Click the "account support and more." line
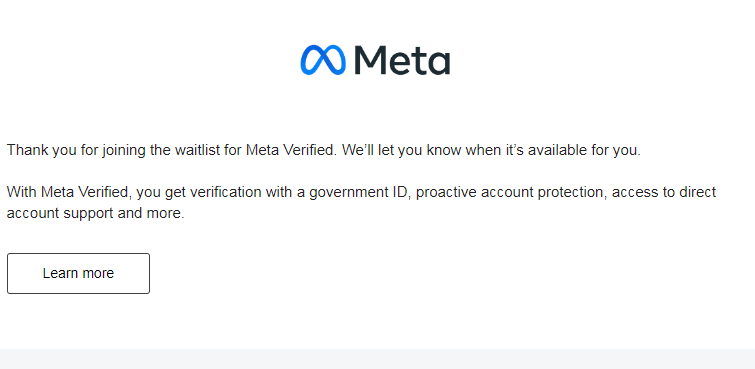 (95, 213)
